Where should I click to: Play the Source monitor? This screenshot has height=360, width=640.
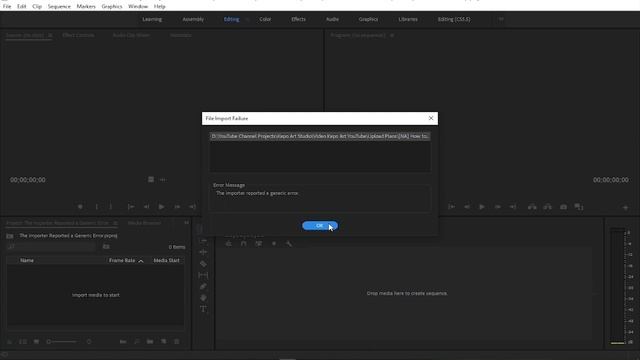tap(161, 207)
